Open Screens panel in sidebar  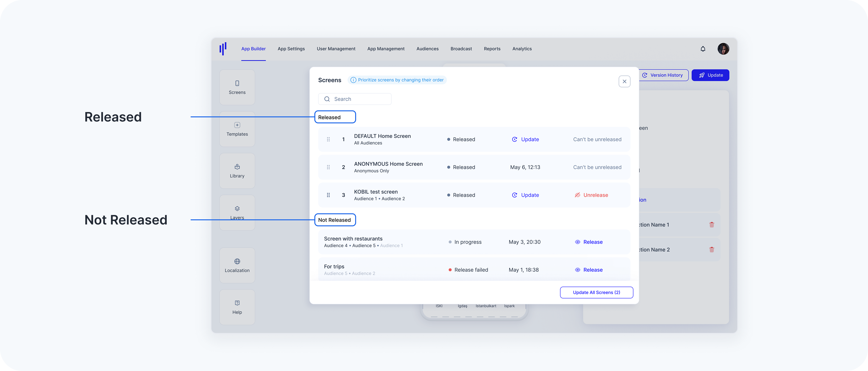(237, 87)
